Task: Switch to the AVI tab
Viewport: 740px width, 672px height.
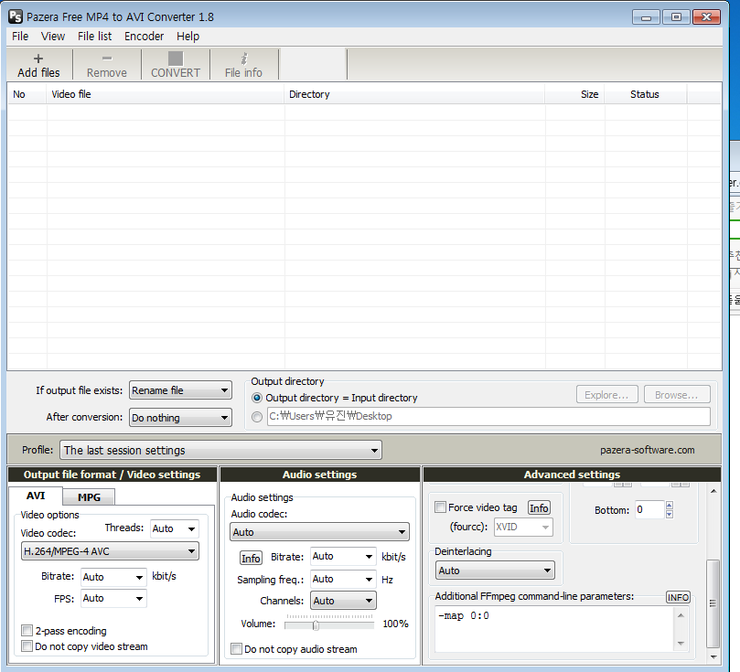Action: 35,496
